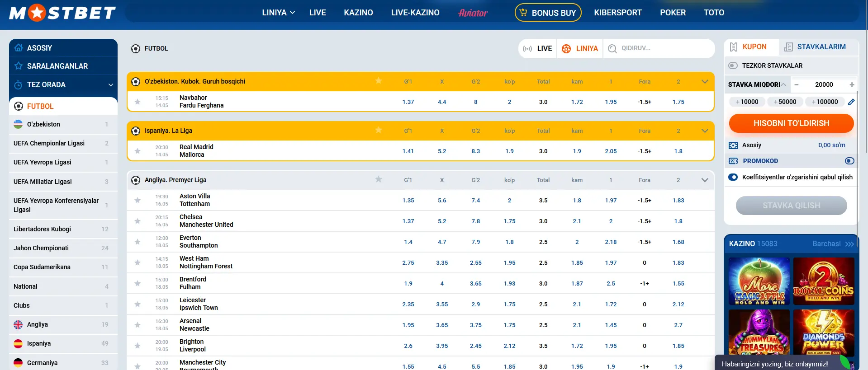Open the Royal Coins 2 game thumbnail
868x370 pixels.
point(824,281)
